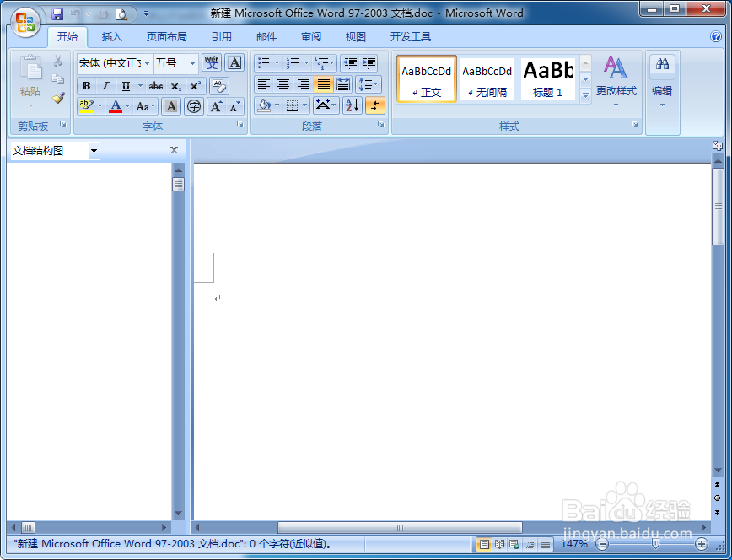Clear formatting with the eraser icon

click(219, 86)
